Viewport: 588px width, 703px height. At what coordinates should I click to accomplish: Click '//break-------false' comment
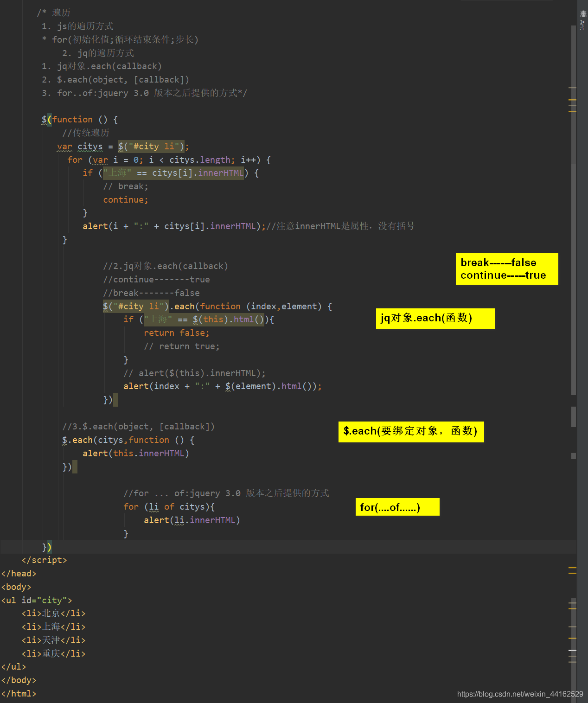point(151,293)
